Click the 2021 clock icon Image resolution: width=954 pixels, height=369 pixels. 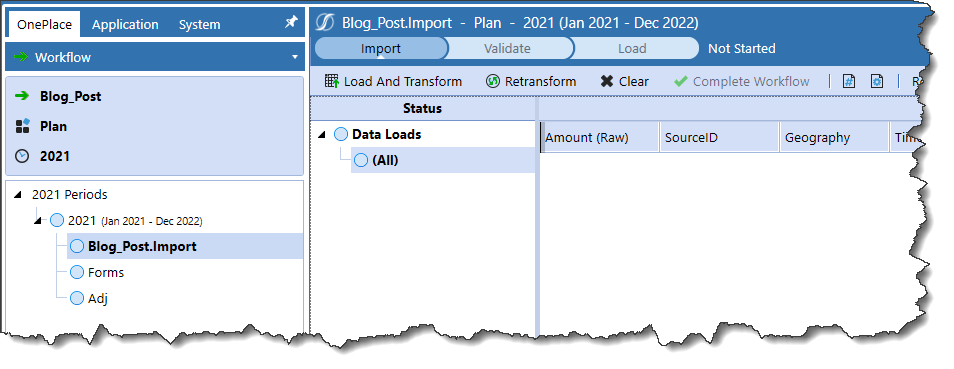[23, 156]
